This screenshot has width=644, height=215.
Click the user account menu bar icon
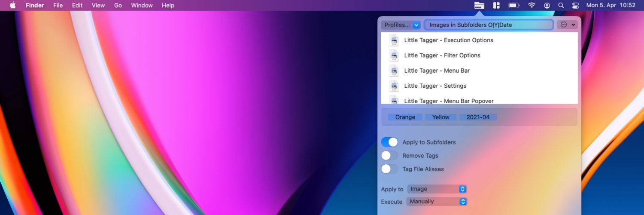547,5
